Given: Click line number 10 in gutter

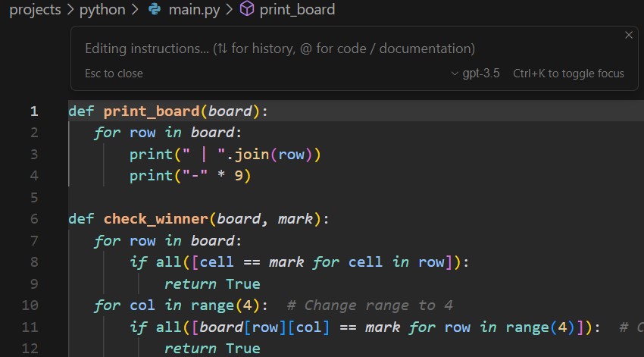Looking at the screenshot, I should (30, 305).
